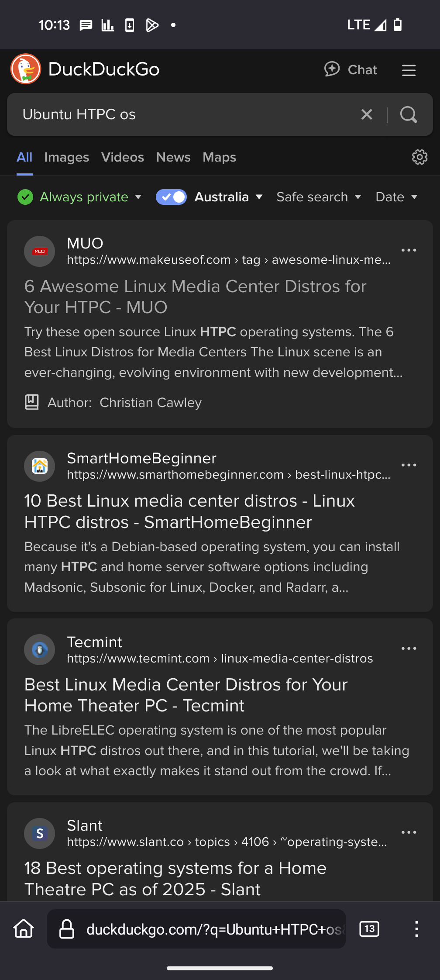Toggle the Australia region switch
440x980 pixels.
pyautogui.click(x=171, y=197)
